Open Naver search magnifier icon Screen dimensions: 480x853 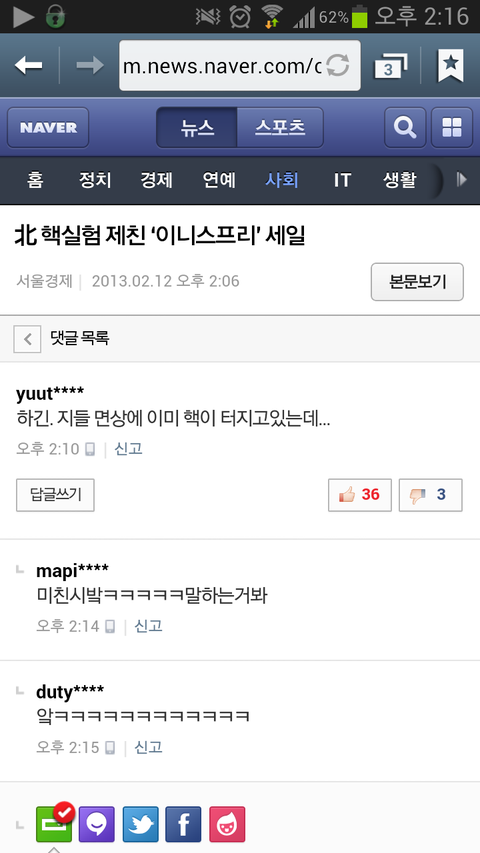coord(405,128)
